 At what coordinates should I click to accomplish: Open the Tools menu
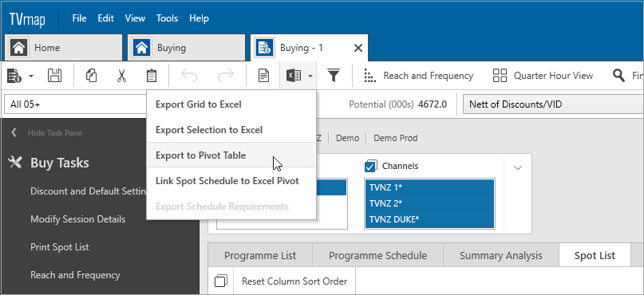click(167, 18)
